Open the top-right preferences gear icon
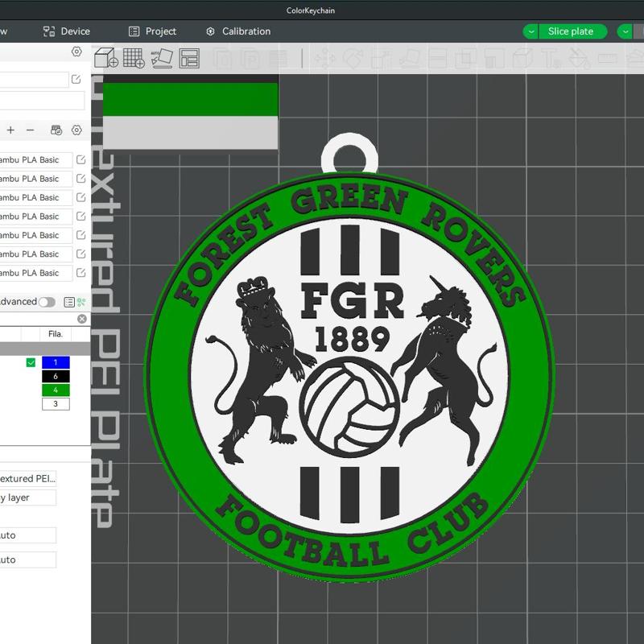The image size is (644, 644). pyautogui.click(x=76, y=52)
